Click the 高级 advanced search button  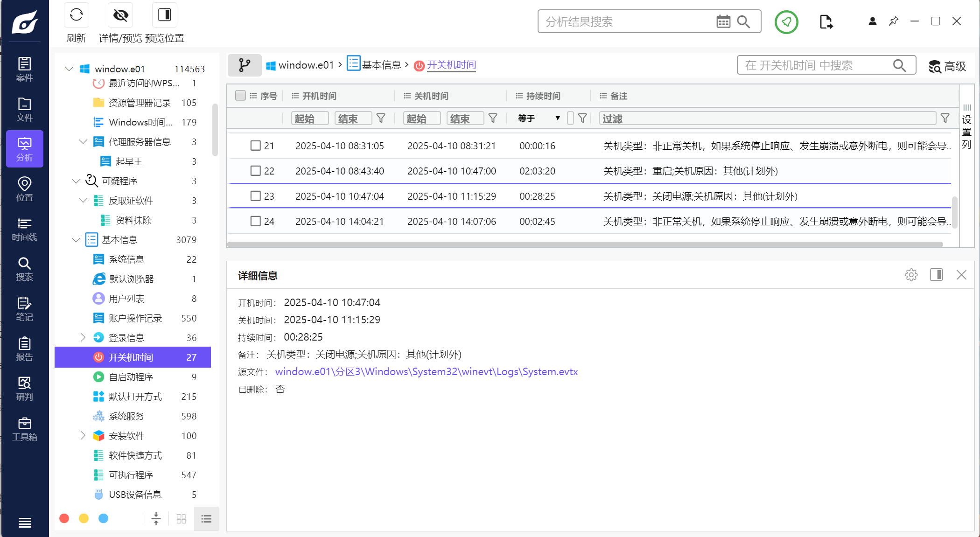point(947,66)
